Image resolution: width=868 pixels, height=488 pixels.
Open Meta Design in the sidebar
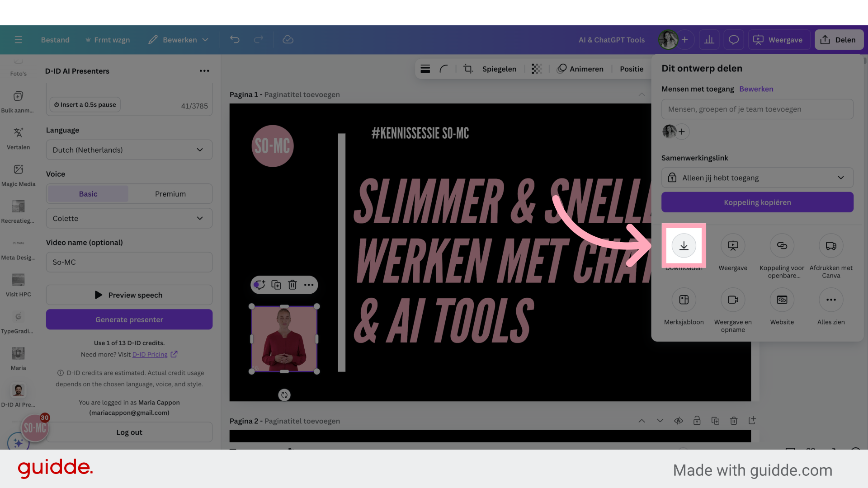(18, 249)
